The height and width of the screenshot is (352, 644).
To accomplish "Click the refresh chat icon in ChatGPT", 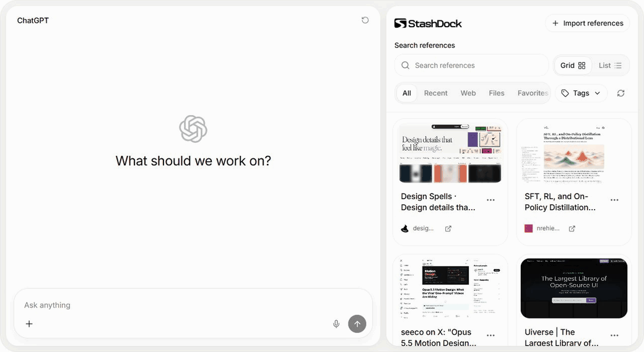I will (x=365, y=20).
